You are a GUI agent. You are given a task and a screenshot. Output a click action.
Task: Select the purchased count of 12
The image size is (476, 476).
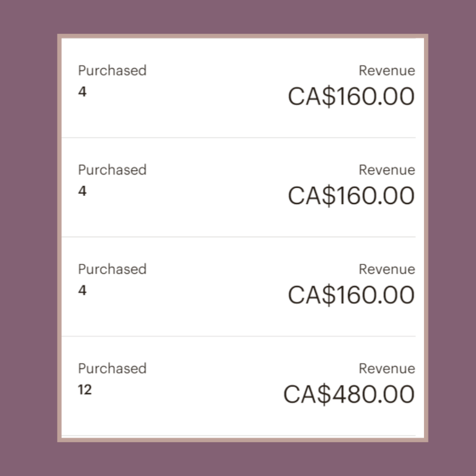[x=85, y=390]
